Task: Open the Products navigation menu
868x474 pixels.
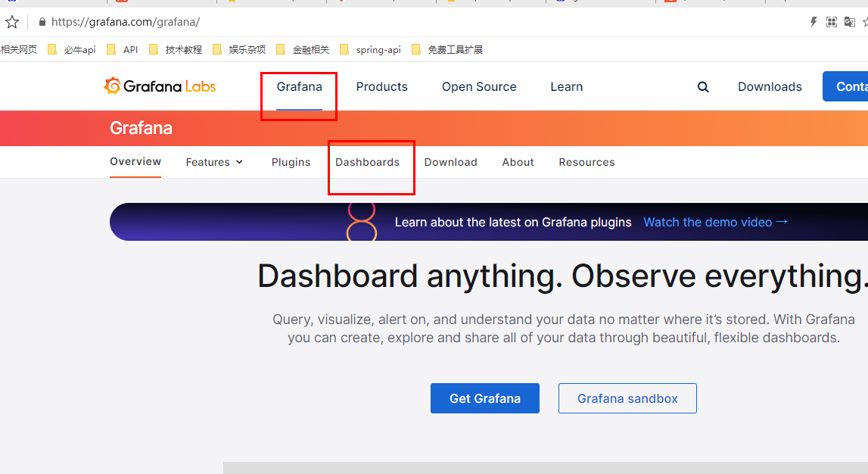Action: (382, 87)
